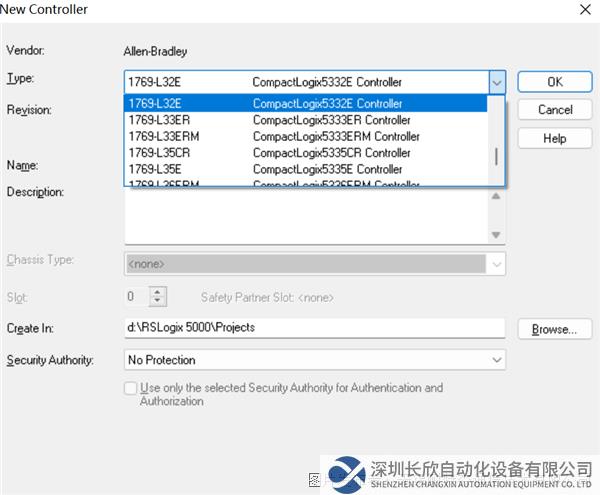Click the OK button

click(554, 82)
